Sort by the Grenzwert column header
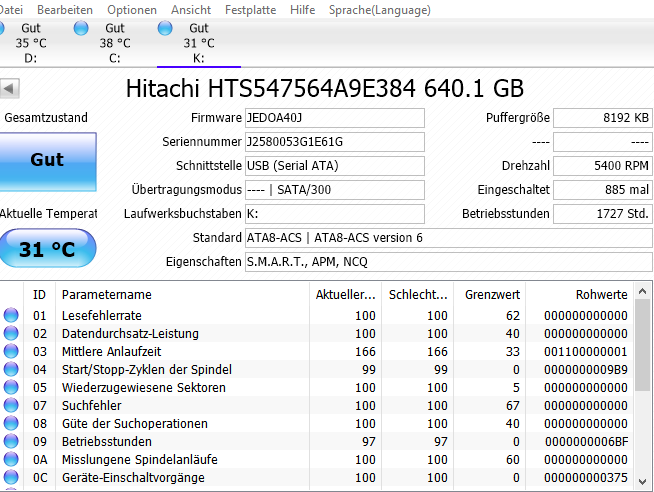This screenshot has width=654, height=492. (489, 294)
